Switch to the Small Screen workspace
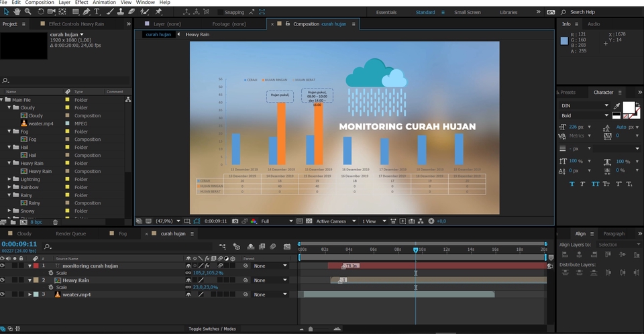Viewport: 644px width, 334px height. (x=468, y=12)
